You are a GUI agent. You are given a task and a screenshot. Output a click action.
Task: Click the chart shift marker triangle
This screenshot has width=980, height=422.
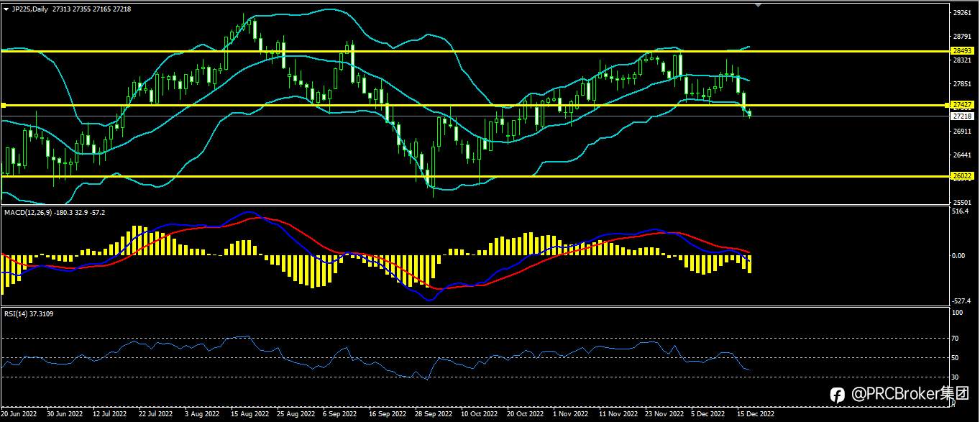point(757,5)
